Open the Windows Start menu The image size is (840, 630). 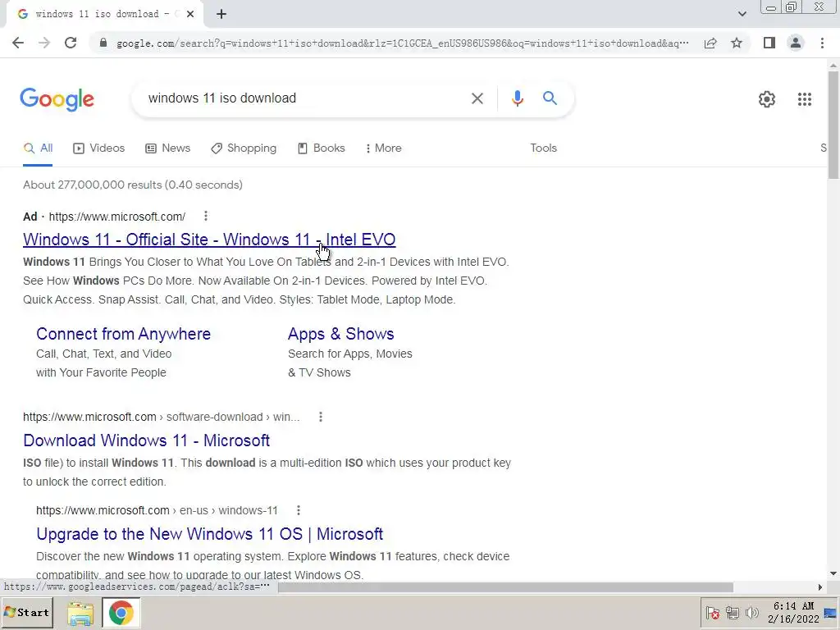(x=27, y=613)
